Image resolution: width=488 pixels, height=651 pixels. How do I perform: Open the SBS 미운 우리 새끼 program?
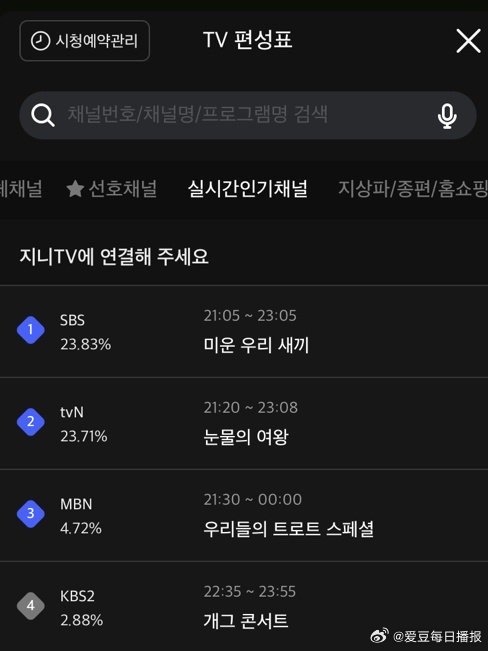point(244,332)
